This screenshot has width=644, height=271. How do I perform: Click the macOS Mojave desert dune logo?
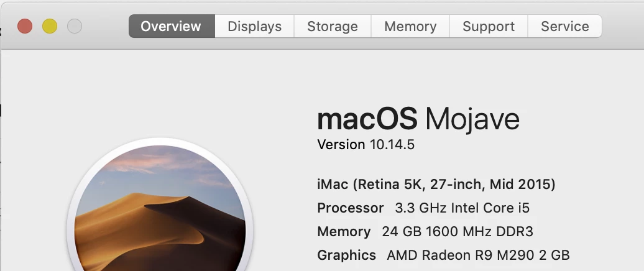pyautogui.click(x=160, y=211)
